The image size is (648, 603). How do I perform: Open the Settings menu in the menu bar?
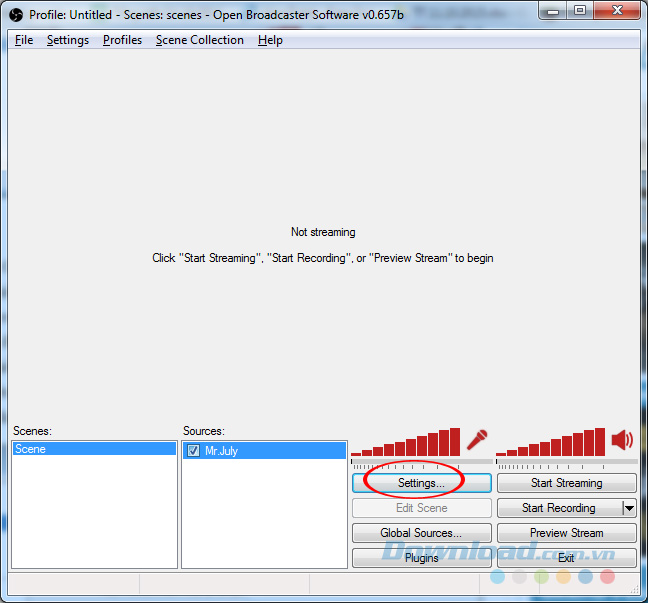68,40
